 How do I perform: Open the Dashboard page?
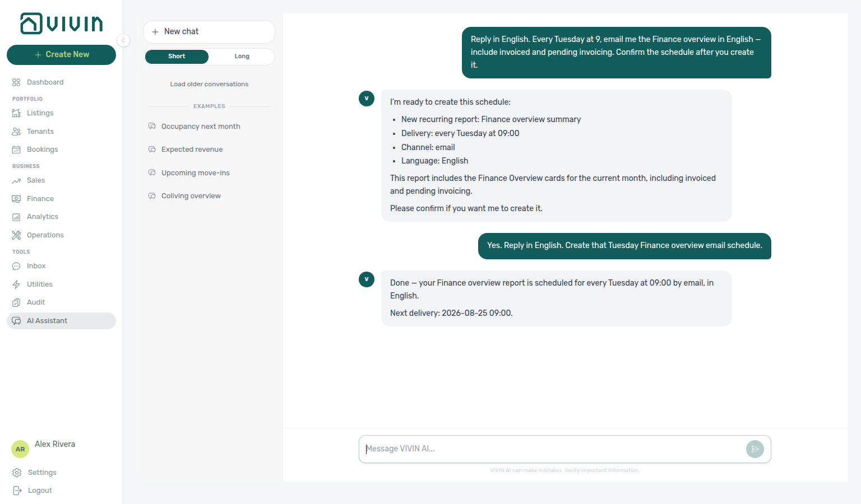61,82
